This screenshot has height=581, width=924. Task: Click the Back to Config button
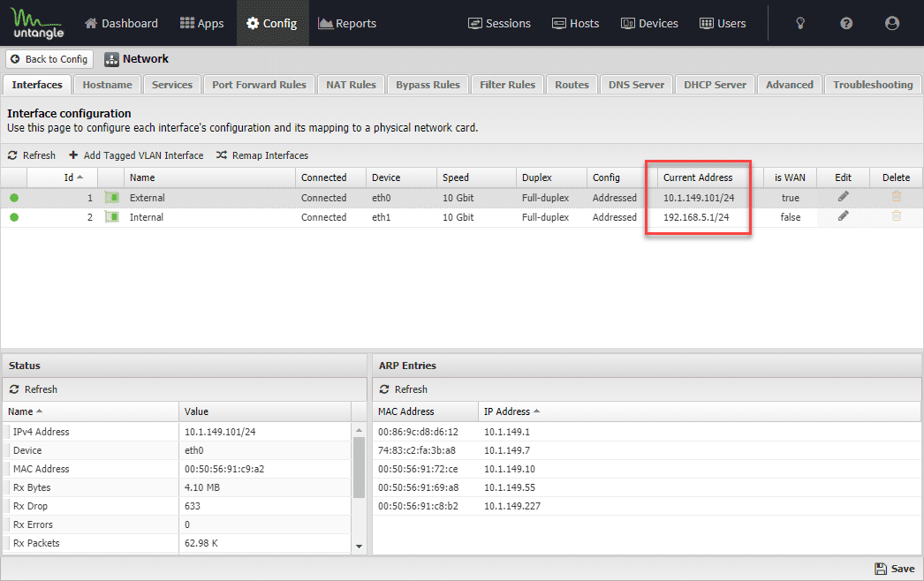click(x=49, y=59)
